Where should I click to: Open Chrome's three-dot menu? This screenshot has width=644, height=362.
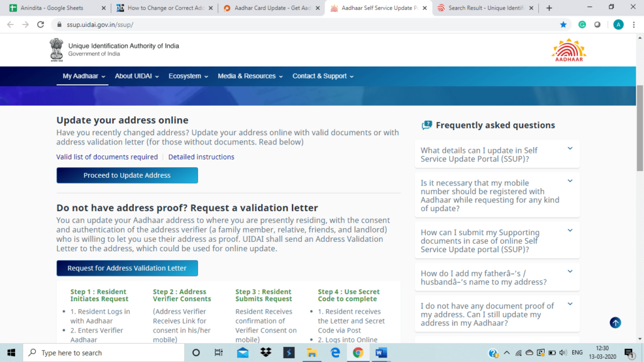633,25
